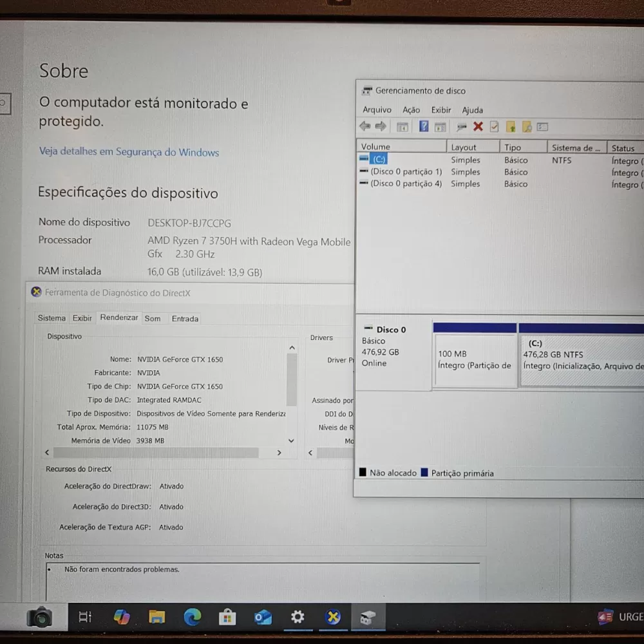This screenshot has width=644, height=644.
Task: Click the DirectX diagnostic window title icon
Action: 36,292
